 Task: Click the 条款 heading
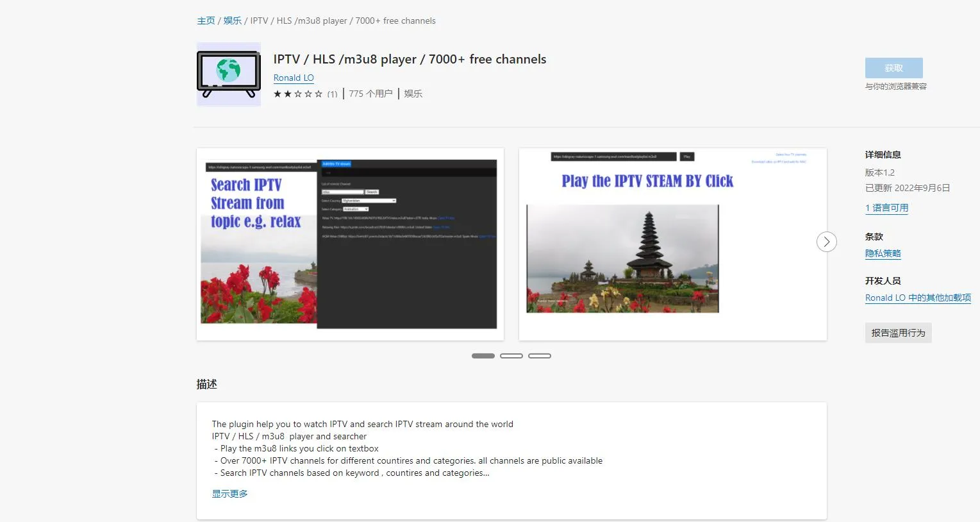(874, 237)
